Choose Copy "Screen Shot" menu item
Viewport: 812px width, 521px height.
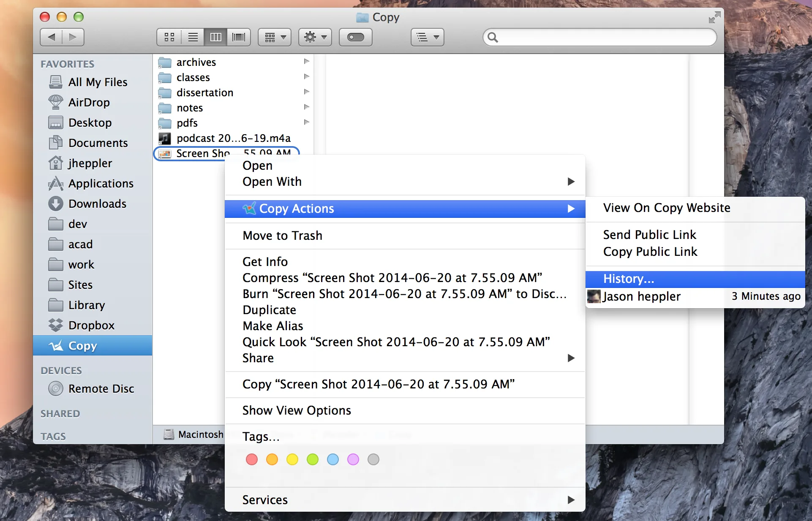point(405,384)
